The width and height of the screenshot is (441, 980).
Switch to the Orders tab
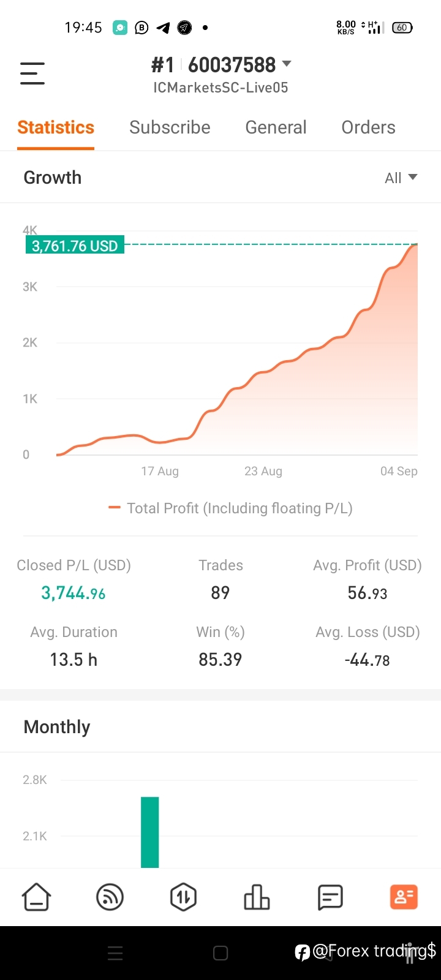pos(368,127)
